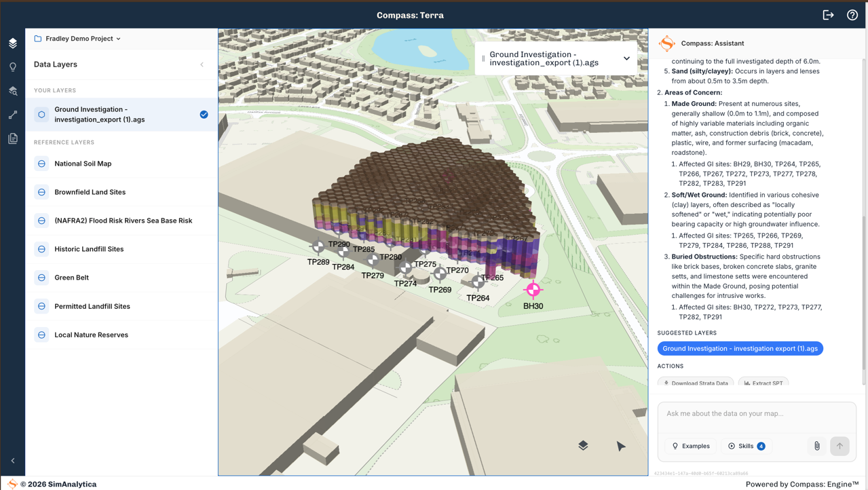Open the documents report sidebar icon
The height and width of the screenshot is (490, 868).
[13, 138]
